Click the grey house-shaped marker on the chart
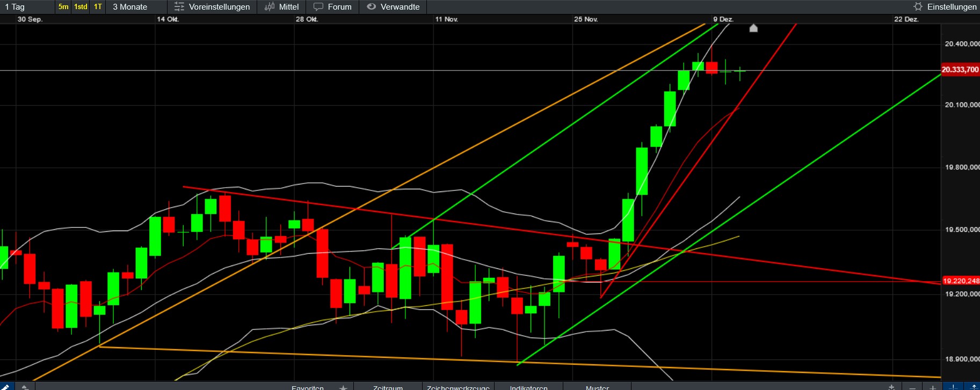The height and width of the screenshot is (390, 980). (x=753, y=28)
